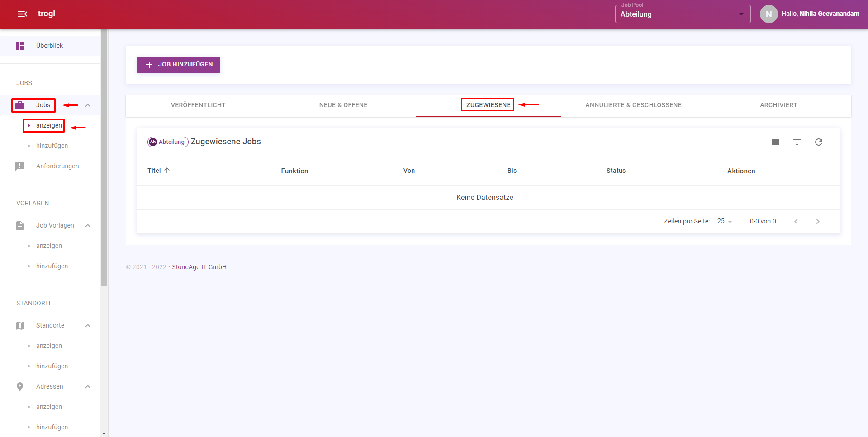Open the Job Pool Abteilung dropdown
This screenshot has height=437, width=868.
click(682, 14)
